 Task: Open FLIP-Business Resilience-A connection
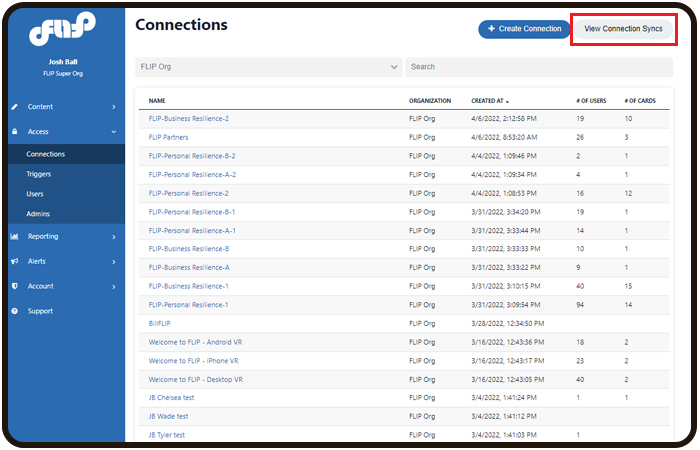189,267
